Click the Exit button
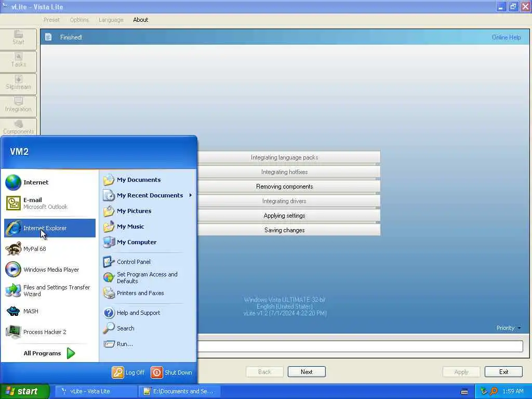The image size is (532, 399). [x=504, y=372]
